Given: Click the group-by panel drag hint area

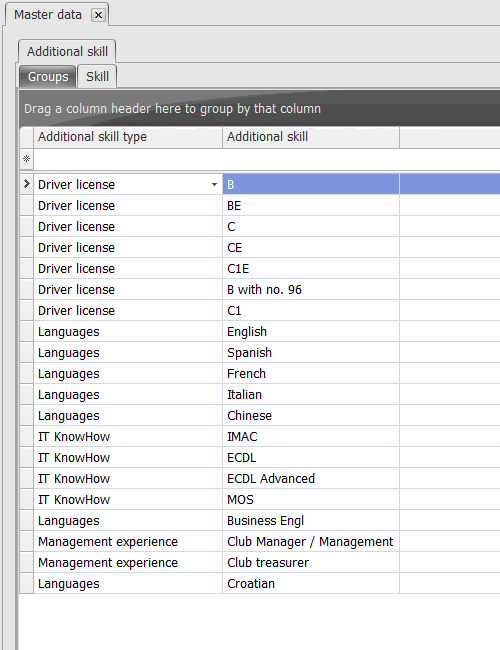Looking at the screenshot, I should pos(260,109).
